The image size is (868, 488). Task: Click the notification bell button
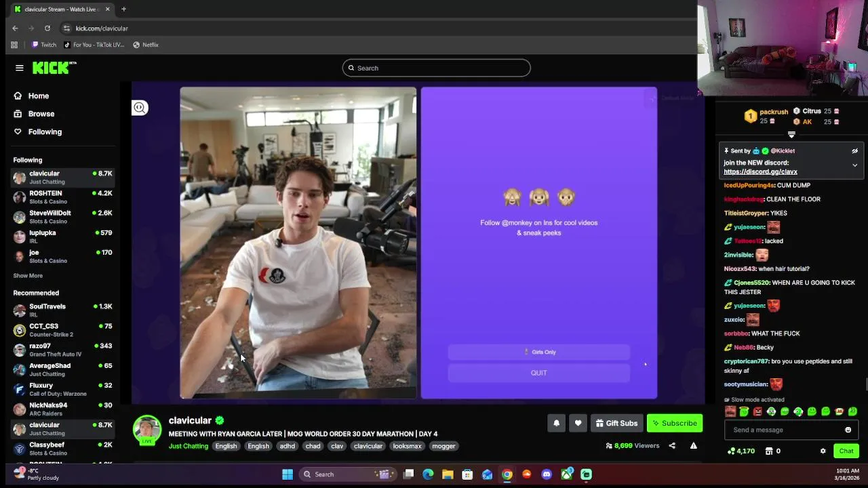557,423
